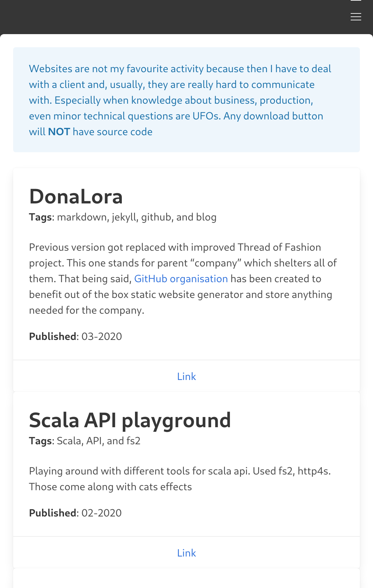
Task: Click the partially visible card at bottom
Action: coord(186,579)
